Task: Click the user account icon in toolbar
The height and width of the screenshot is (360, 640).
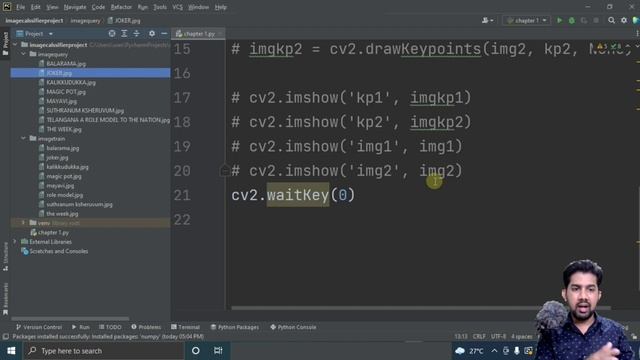Action: (x=487, y=20)
